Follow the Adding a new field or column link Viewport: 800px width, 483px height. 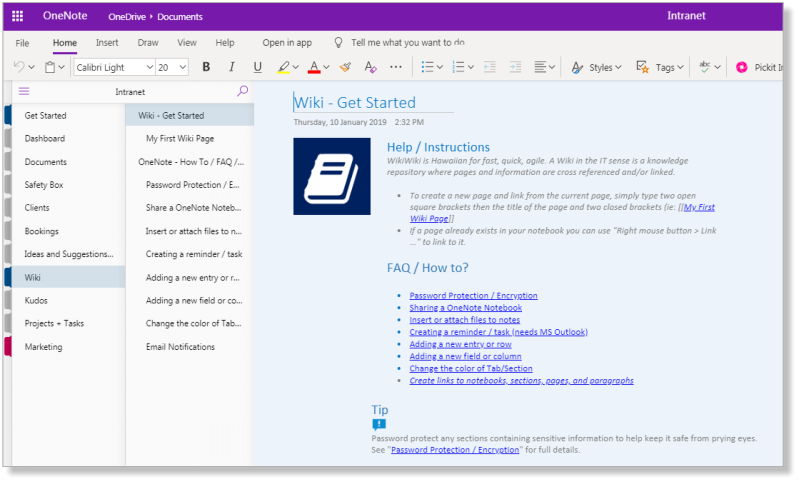tap(465, 357)
